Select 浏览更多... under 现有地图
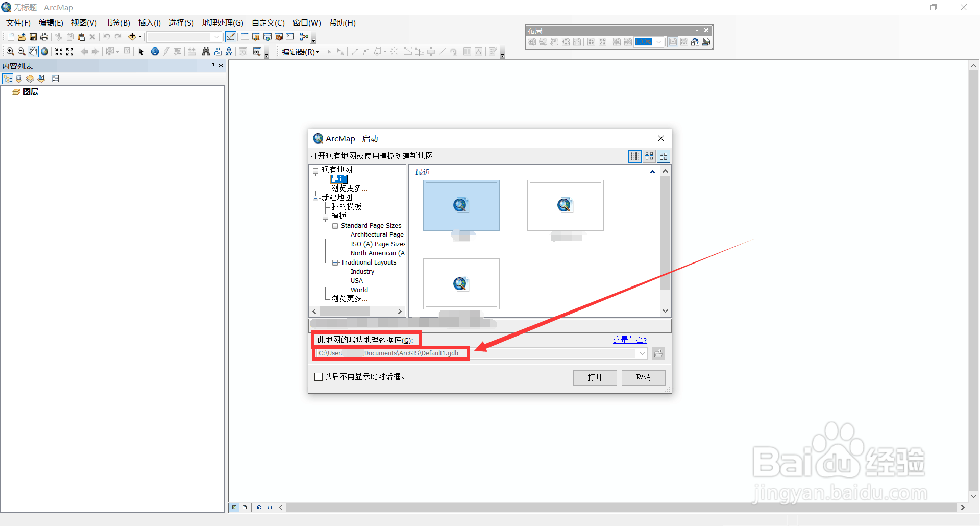This screenshot has height=526, width=980. 350,188
